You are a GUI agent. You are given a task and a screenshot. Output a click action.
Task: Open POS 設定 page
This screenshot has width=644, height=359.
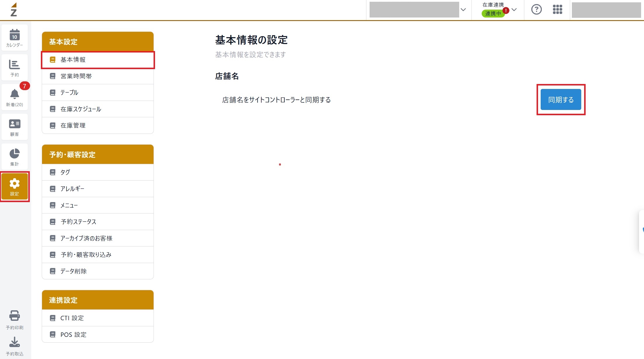pos(98,335)
